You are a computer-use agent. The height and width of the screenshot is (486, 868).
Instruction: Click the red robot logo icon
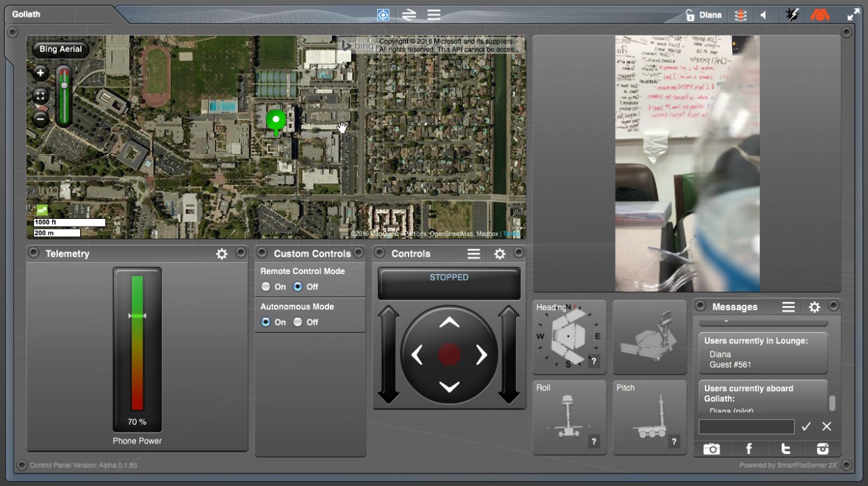(x=820, y=15)
